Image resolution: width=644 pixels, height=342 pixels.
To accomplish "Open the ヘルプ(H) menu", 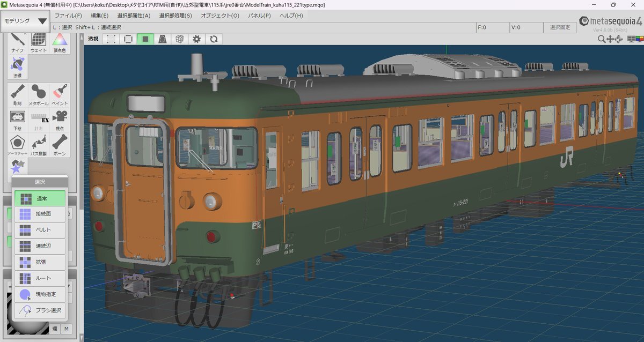I will click(291, 16).
